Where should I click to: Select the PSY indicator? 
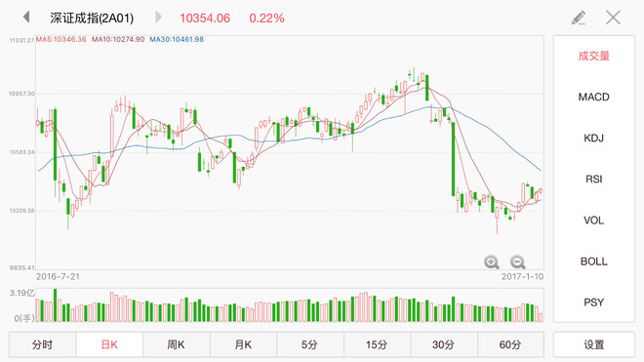pyautogui.click(x=594, y=302)
